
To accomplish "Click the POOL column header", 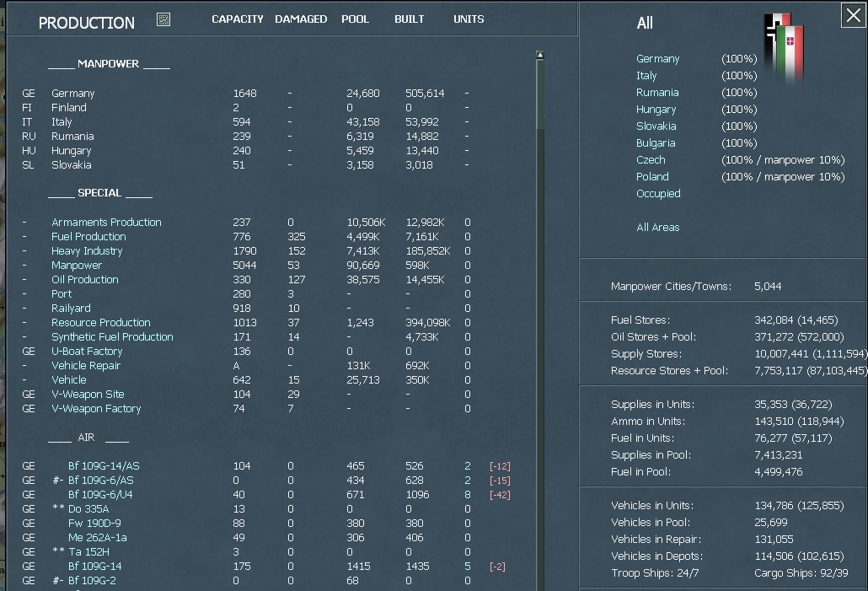I will 355,19.
